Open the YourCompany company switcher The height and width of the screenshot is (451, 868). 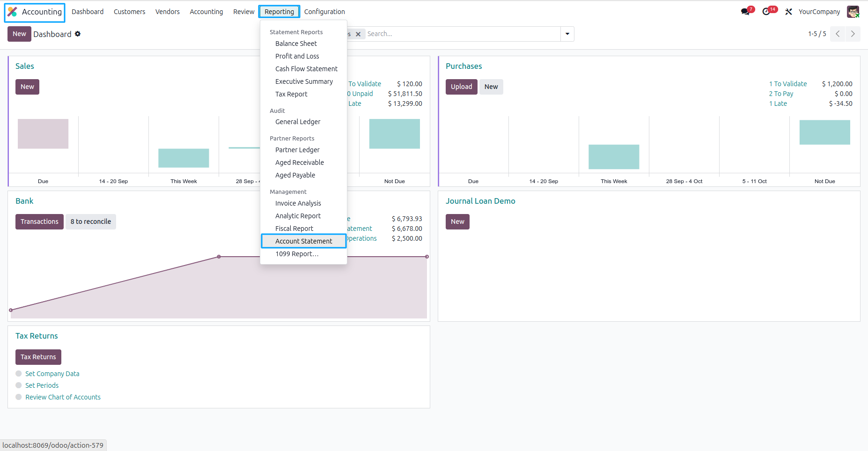click(x=819, y=12)
